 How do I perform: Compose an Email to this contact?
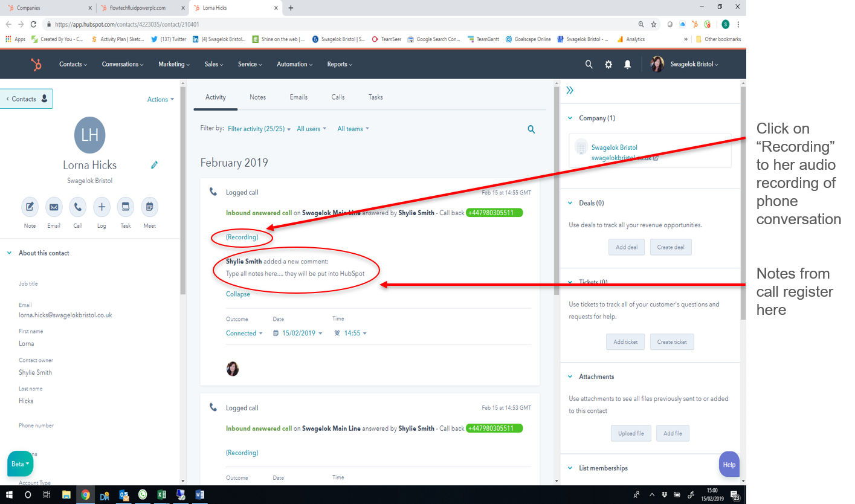pos(54,207)
